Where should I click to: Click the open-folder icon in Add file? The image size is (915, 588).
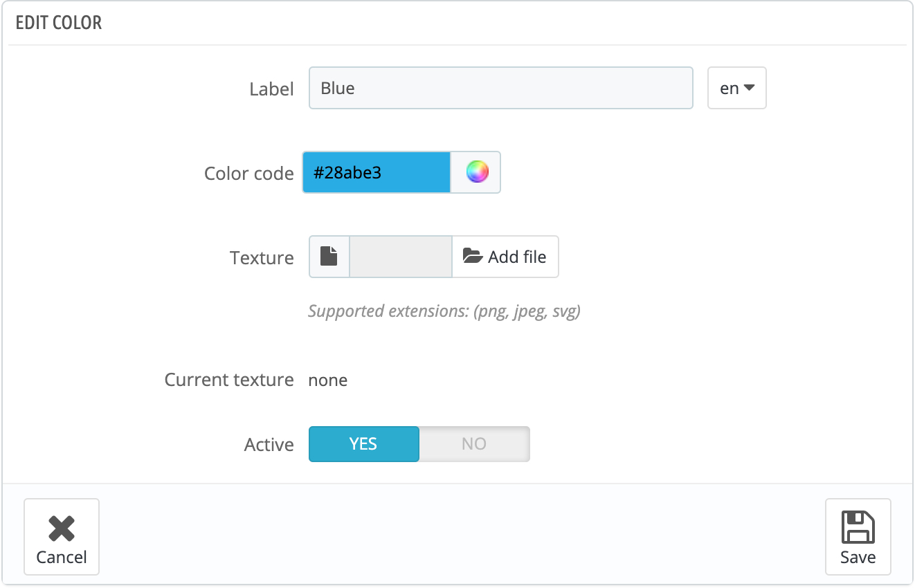(x=473, y=257)
